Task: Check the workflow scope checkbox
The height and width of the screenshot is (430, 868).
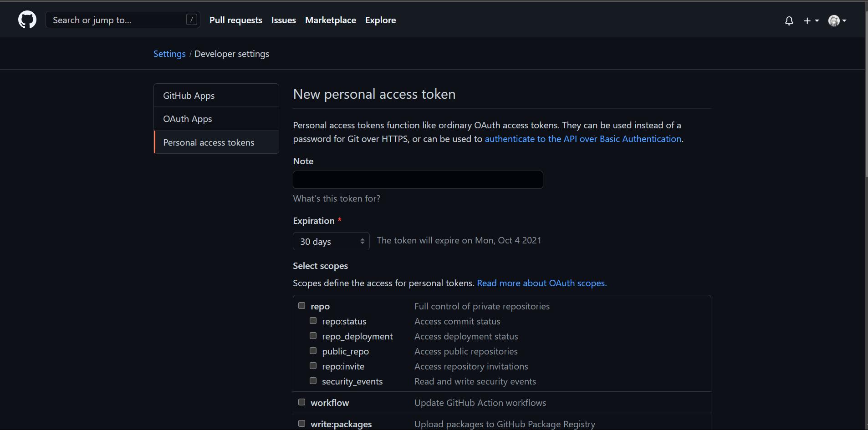Action: pos(301,402)
